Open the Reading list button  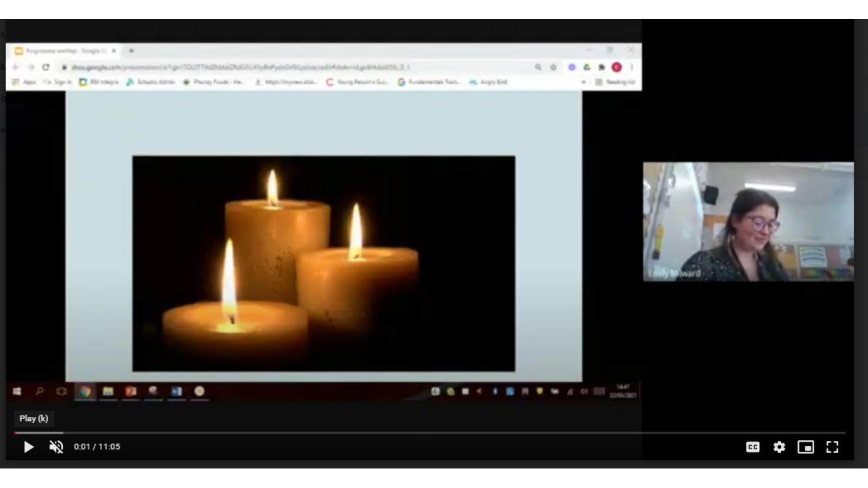[x=615, y=82]
